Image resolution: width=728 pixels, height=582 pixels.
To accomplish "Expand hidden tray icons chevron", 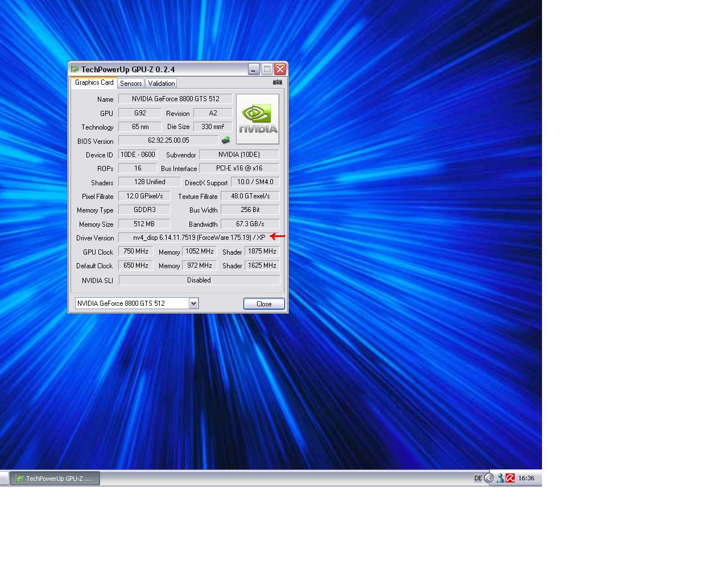I will click(x=489, y=478).
